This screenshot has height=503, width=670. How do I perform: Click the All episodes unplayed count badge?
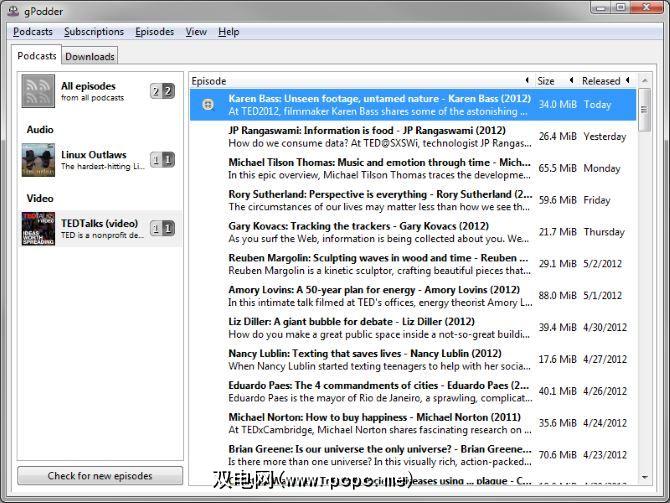pos(162,91)
